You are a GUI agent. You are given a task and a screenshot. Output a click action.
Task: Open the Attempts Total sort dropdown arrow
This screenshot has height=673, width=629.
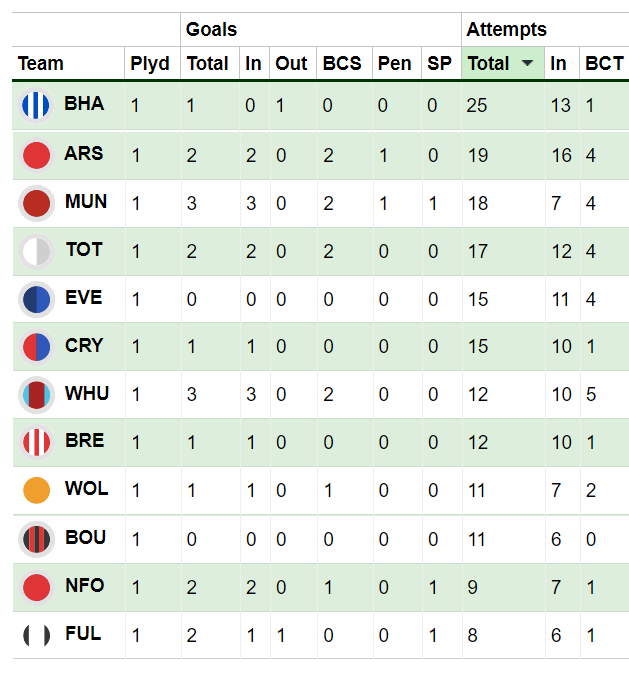[527, 64]
